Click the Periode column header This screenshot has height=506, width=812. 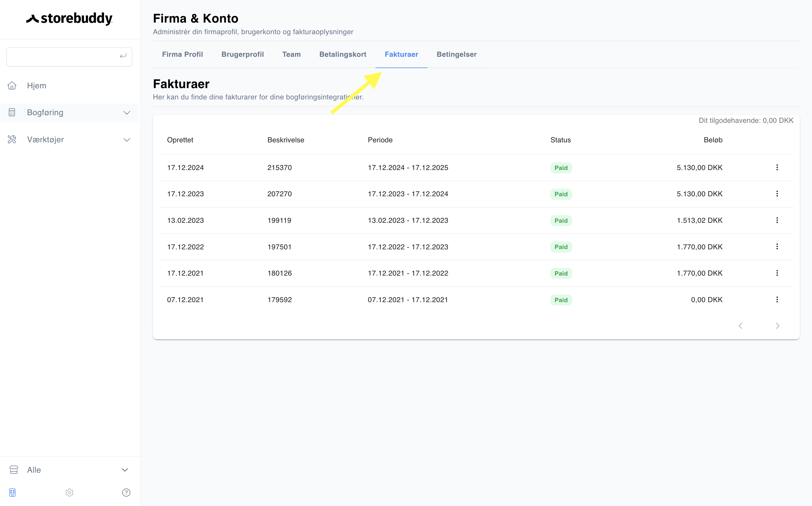[380, 140]
